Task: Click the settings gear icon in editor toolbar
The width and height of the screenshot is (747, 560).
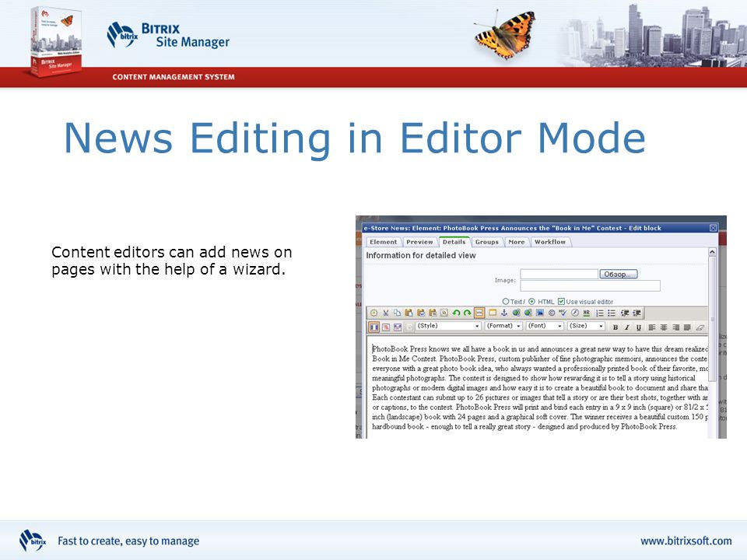Action: pos(374,313)
